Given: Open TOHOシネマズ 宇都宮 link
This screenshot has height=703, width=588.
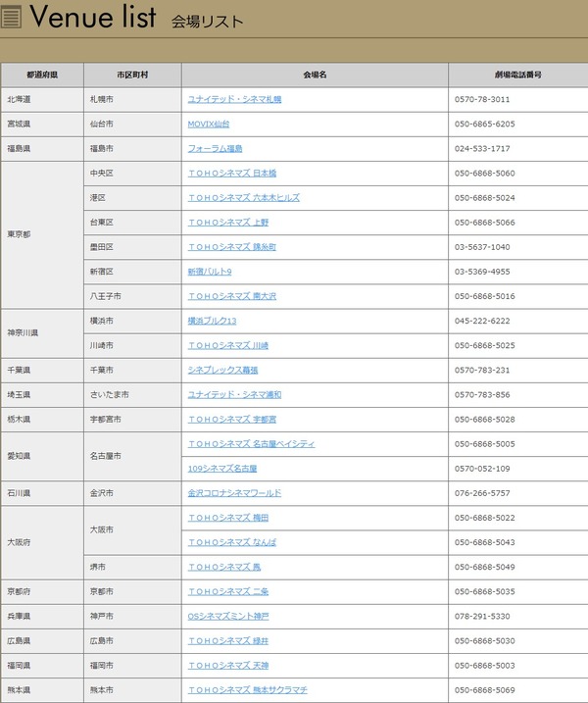Looking at the screenshot, I should click(x=232, y=420).
